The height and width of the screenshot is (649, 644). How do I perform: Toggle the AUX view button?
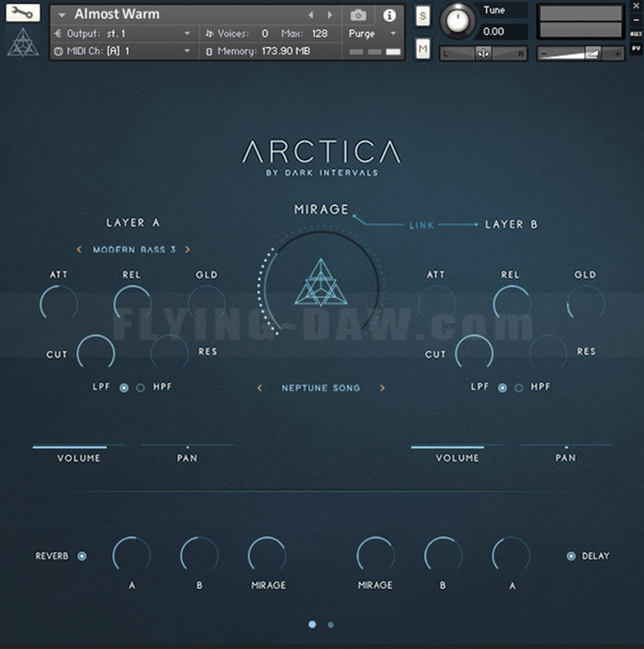(x=635, y=34)
